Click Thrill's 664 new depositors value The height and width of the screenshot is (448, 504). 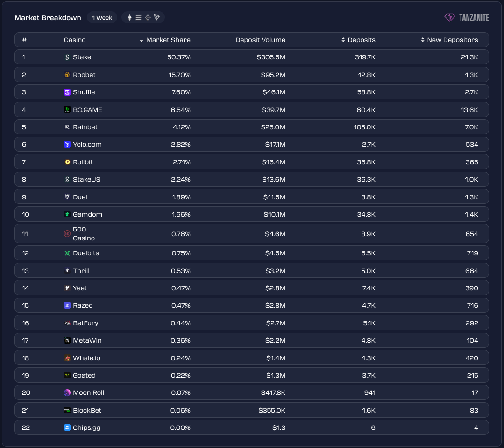coord(471,271)
